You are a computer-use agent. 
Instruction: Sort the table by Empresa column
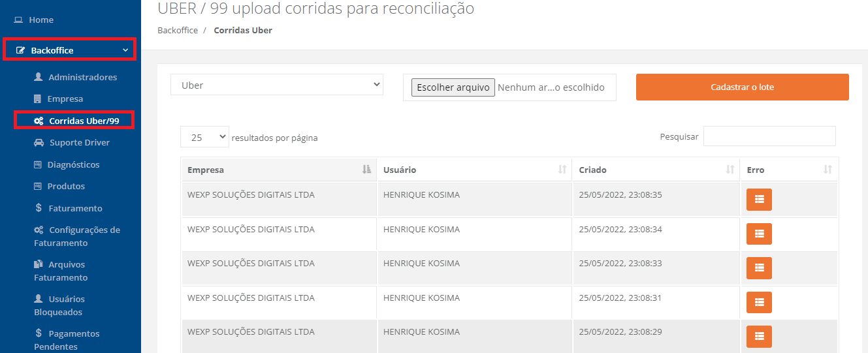279,170
